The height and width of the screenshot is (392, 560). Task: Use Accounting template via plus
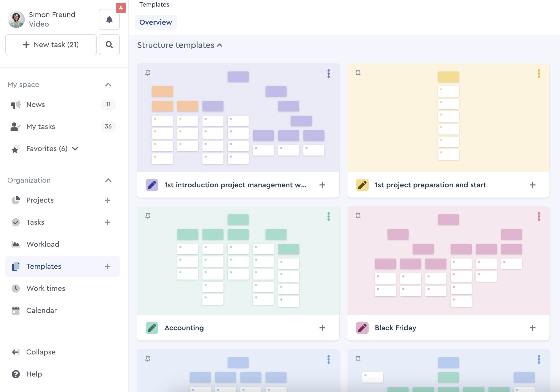coord(322,328)
